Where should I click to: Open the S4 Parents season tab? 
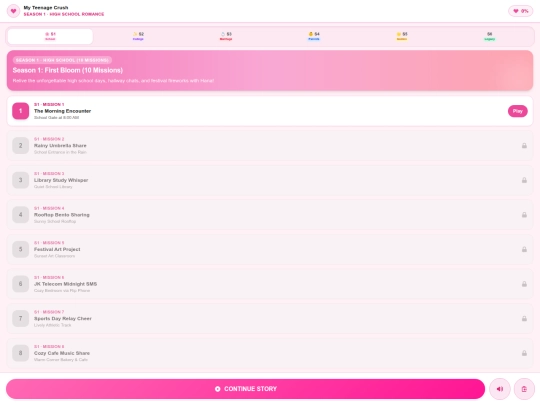coord(314,36)
